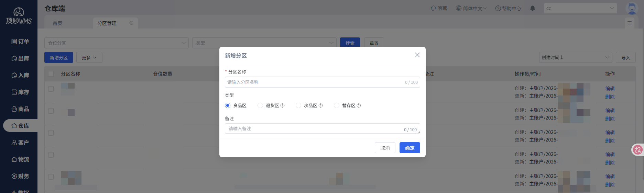Image resolution: width=644 pixels, height=193 pixels.
Task: Click 编辑 in the fourth table row
Action: [x=610, y=155]
